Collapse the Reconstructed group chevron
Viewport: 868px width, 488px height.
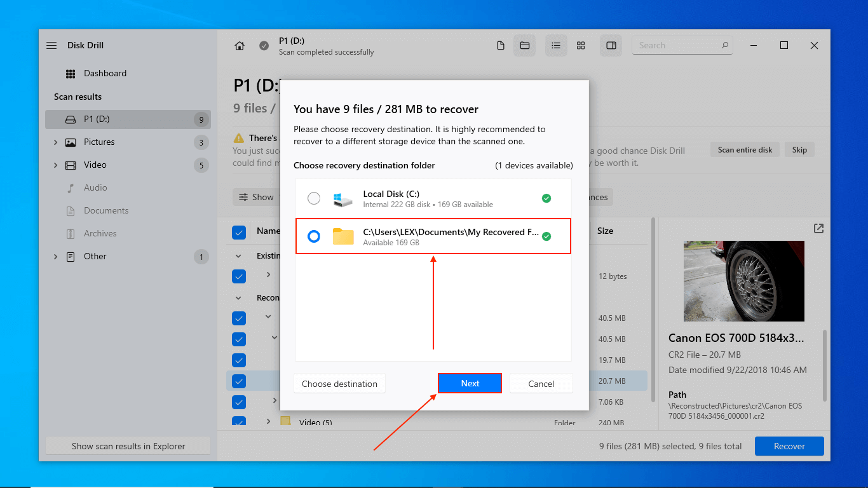pyautogui.click(x=239, y=297)
